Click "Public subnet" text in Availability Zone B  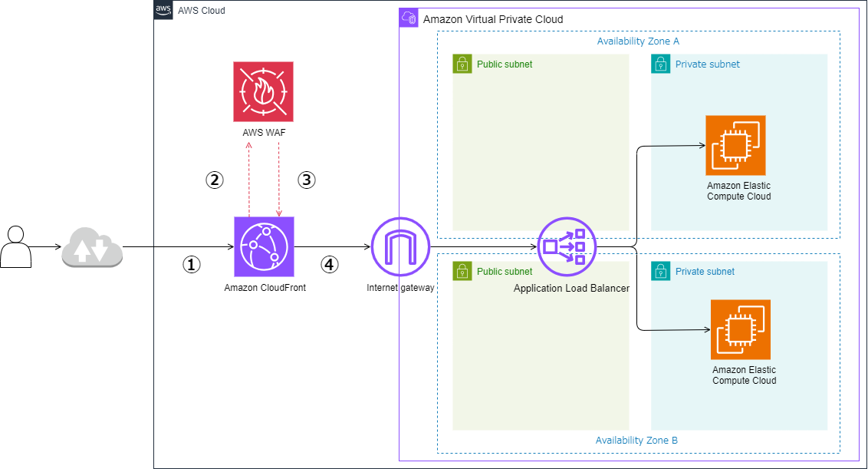tap(505, 272)
